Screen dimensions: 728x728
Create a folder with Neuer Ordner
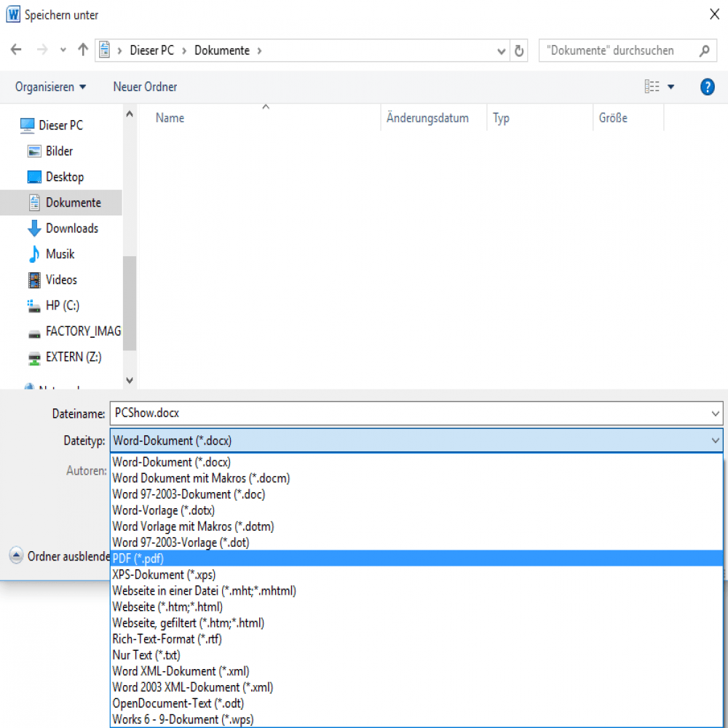click(x=145, y=87)
